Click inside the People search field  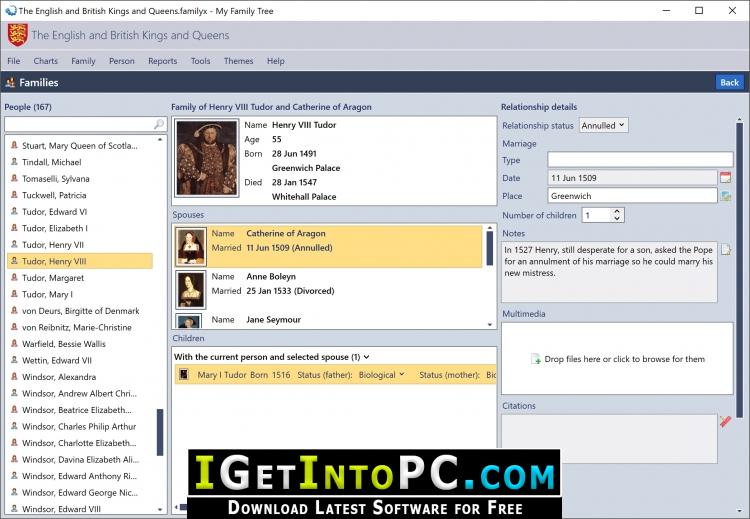click(x=79, y=124)
